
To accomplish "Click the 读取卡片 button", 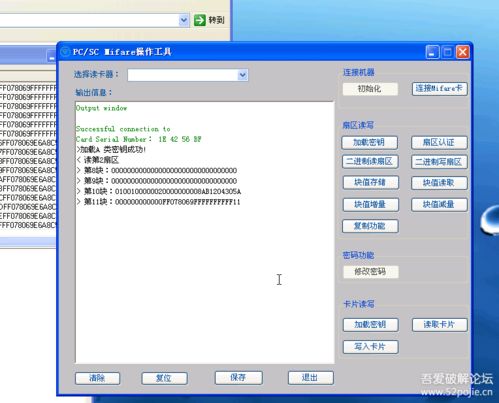I will (x=439, y=325).
